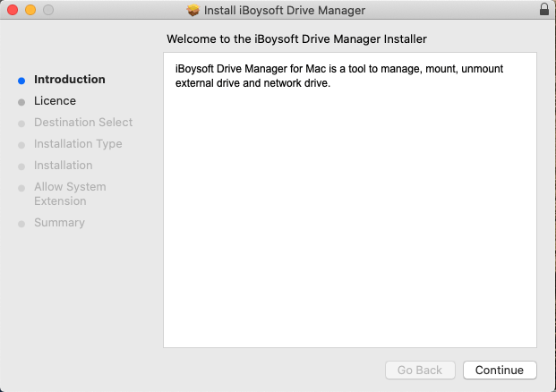This screenshot has width=556, height=392.
Task: Click the installer package icon in title
Action: 193,10
